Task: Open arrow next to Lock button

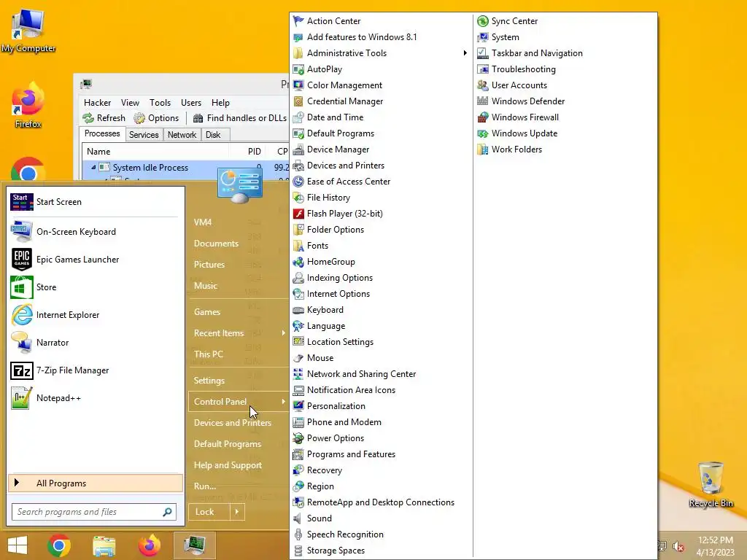Action: coord(237,512)
